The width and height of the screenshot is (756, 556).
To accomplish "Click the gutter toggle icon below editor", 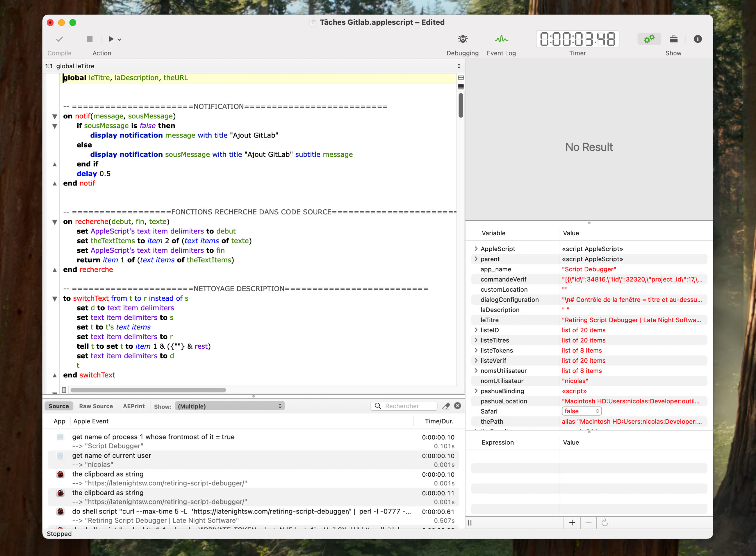I will [x=64, y=390].
